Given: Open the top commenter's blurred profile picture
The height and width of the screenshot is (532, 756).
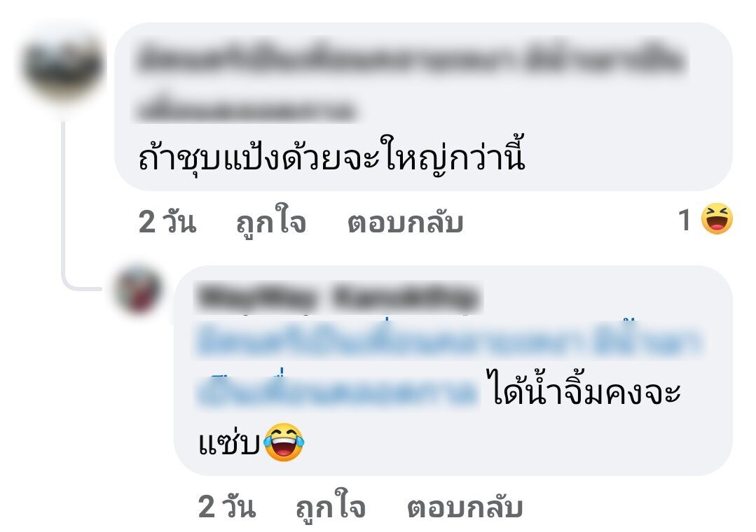Looking at the screenshot, I should coord(62,66).
